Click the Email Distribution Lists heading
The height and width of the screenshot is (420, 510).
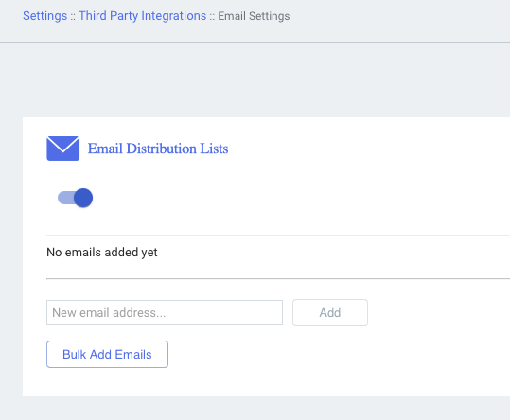158,149
